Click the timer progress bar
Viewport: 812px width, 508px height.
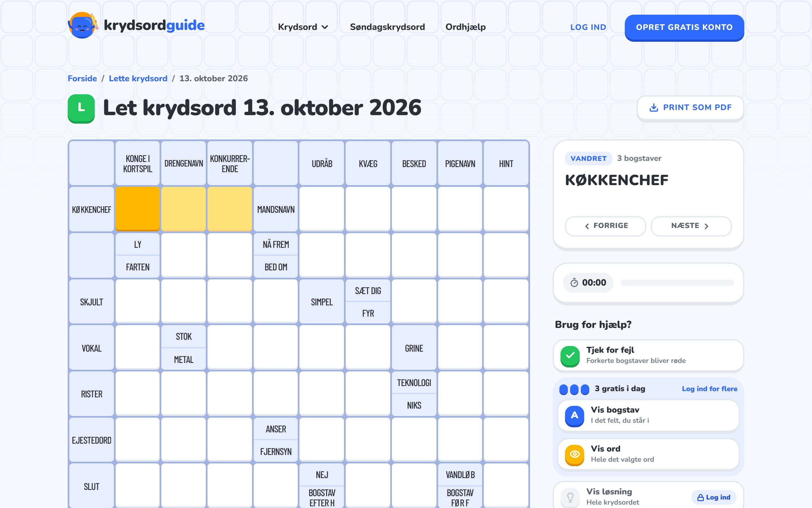(677, 283)
